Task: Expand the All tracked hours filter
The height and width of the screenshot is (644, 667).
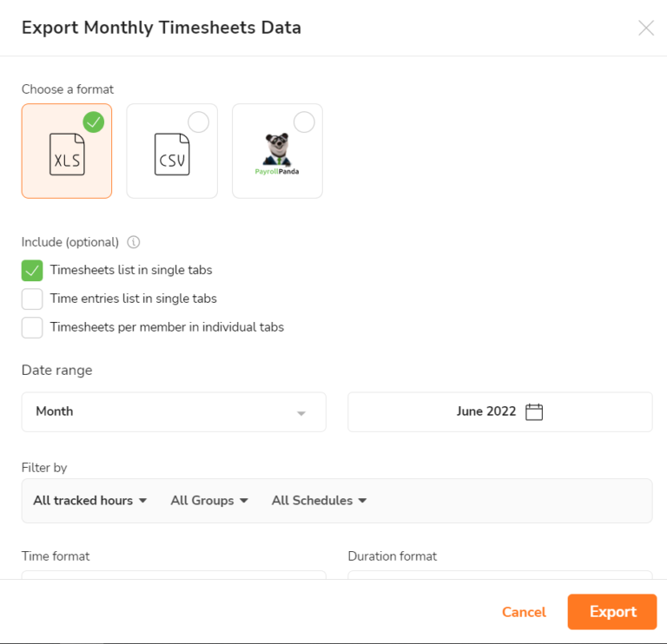Action: 90,501
